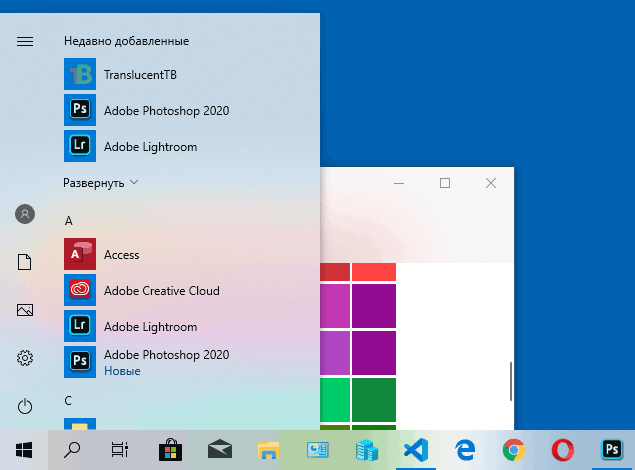
Task: Pick the bright green color swatch
Action: click(335, 401)
